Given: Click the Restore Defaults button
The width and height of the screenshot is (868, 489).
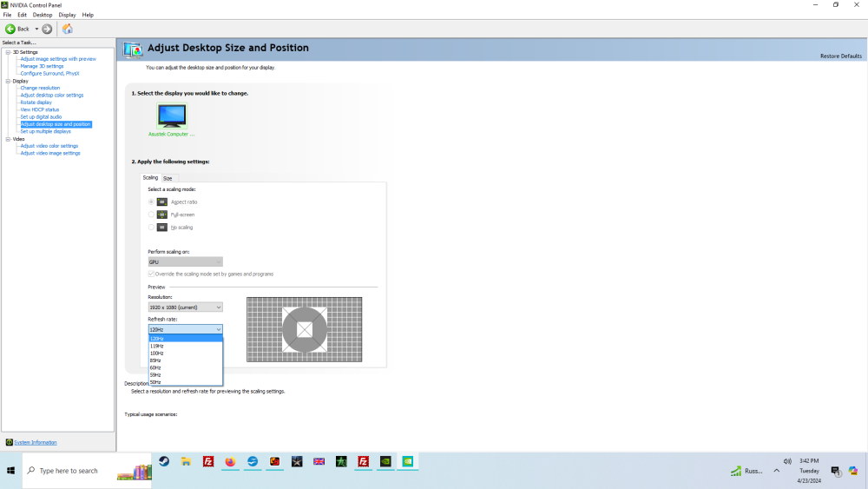Looking at the screenshot, I should (840, 56).
